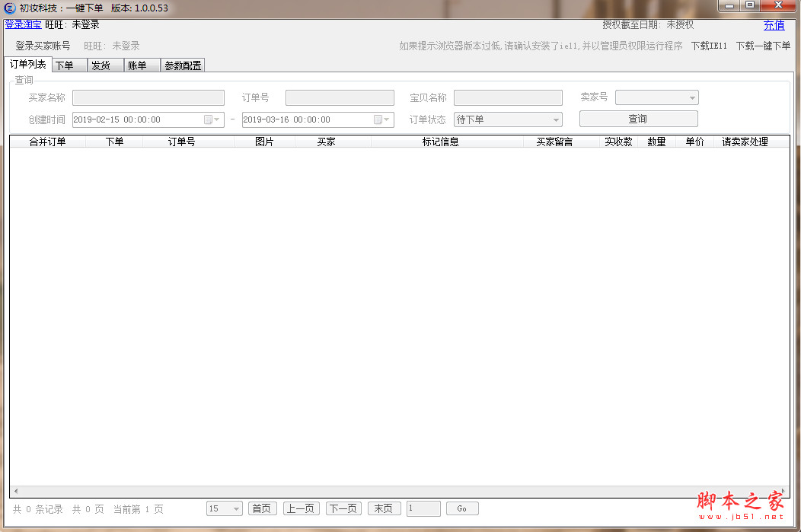Click the 查询 search button
801x532 pixels.
pos(638,119)
